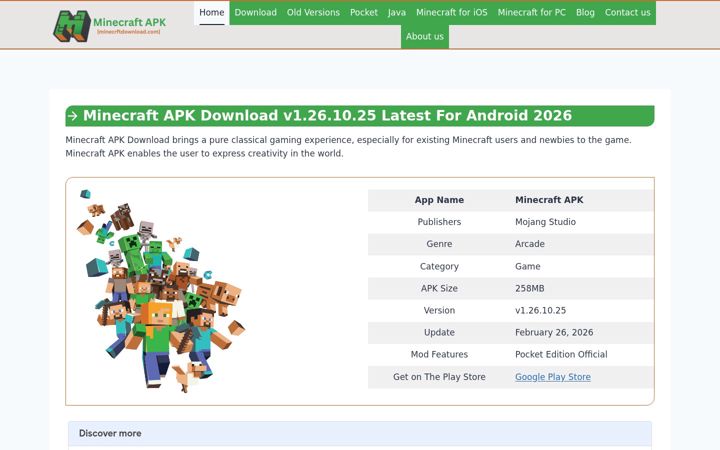Open the Java menu item
The height and width of the screenshot is (450, 720).
pyautogui.click(x=397, y=13)
